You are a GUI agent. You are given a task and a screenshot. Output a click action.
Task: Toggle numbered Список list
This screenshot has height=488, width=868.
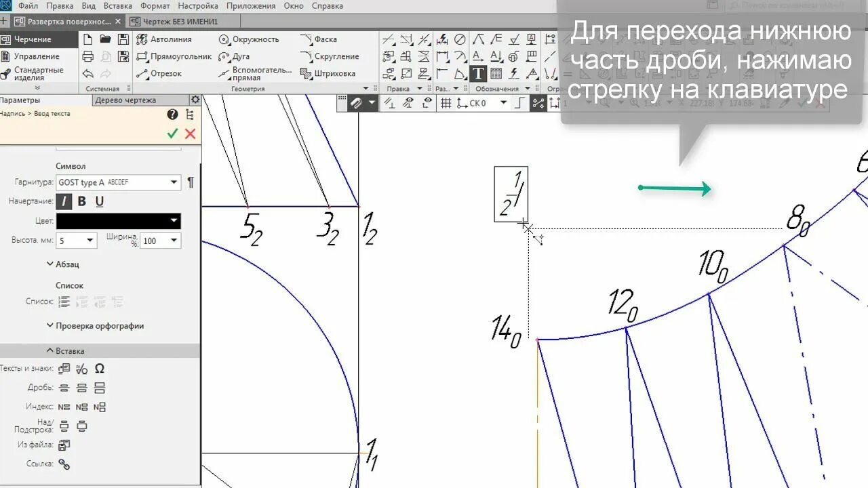point(64,302)
